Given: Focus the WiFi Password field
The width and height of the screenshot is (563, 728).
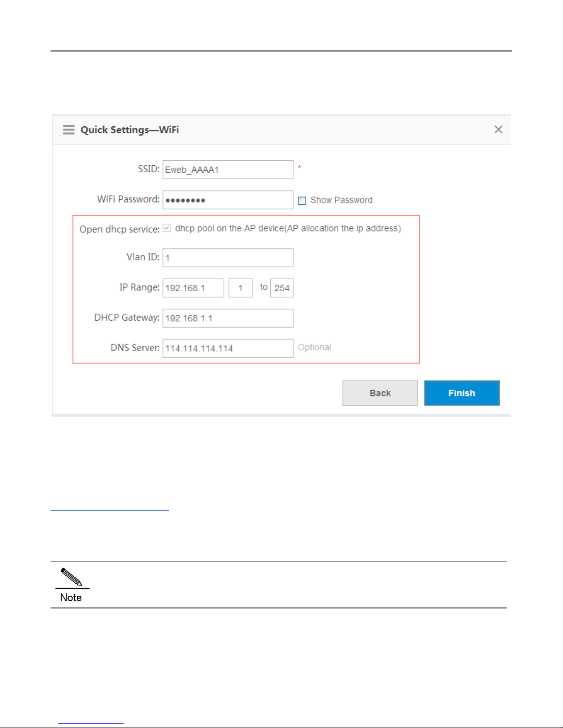Looking at the screenshot, I should click(228, 200).
